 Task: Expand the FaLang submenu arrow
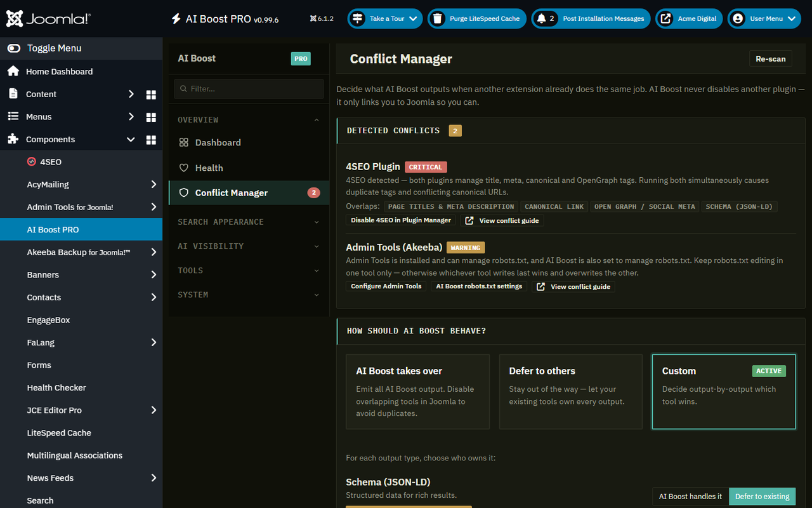[x=154, y=342]
